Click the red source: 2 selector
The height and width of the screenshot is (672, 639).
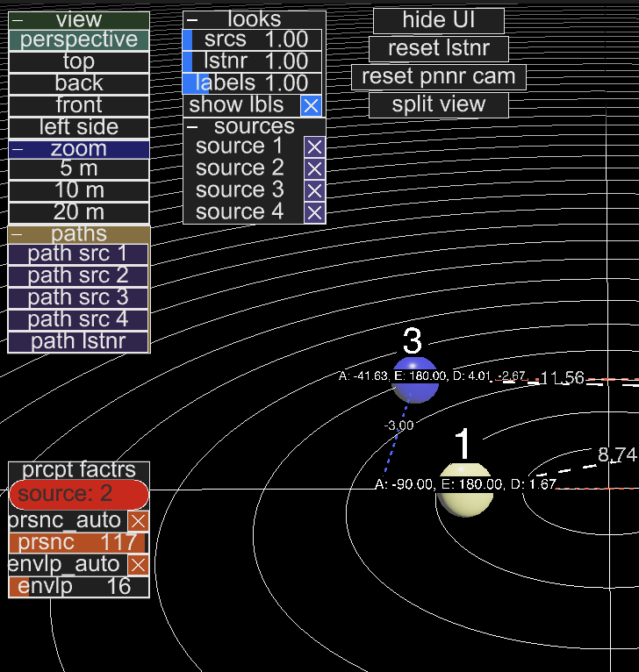click(x=79, y=494)
